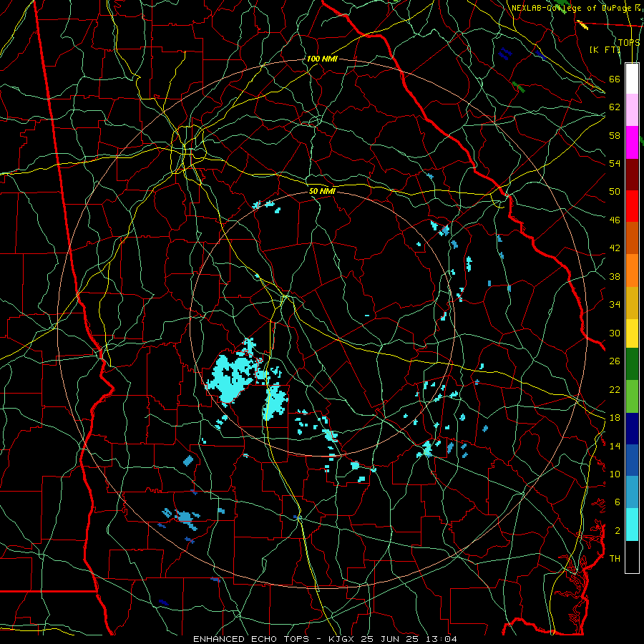Click the '50 NMI' range ring label

[x=322, y=191]
